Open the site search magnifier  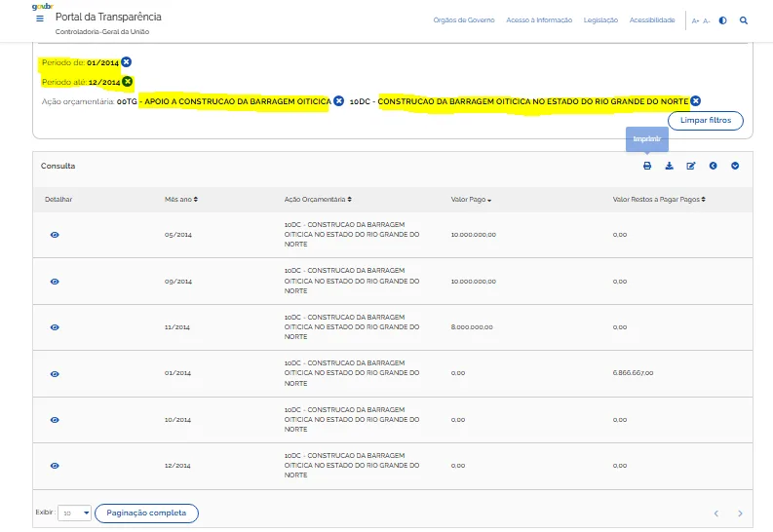coord(744,20)
